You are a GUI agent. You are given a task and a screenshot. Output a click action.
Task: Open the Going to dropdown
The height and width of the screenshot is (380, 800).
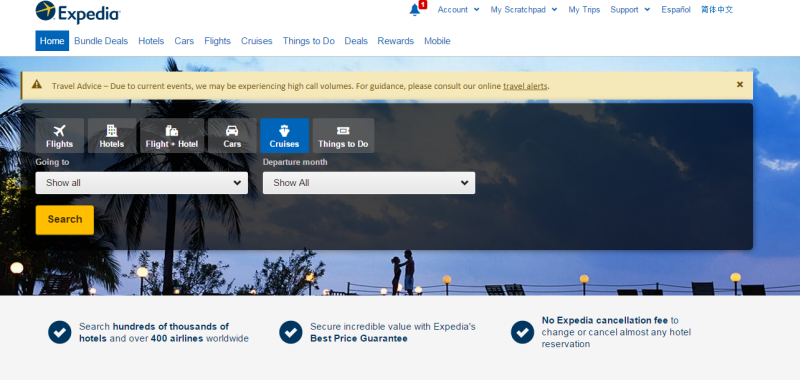tap(142, 183)
